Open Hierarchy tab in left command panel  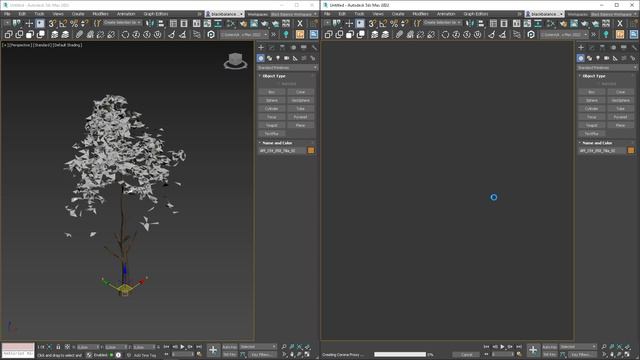pyautogui.click(x=282, y=48)
